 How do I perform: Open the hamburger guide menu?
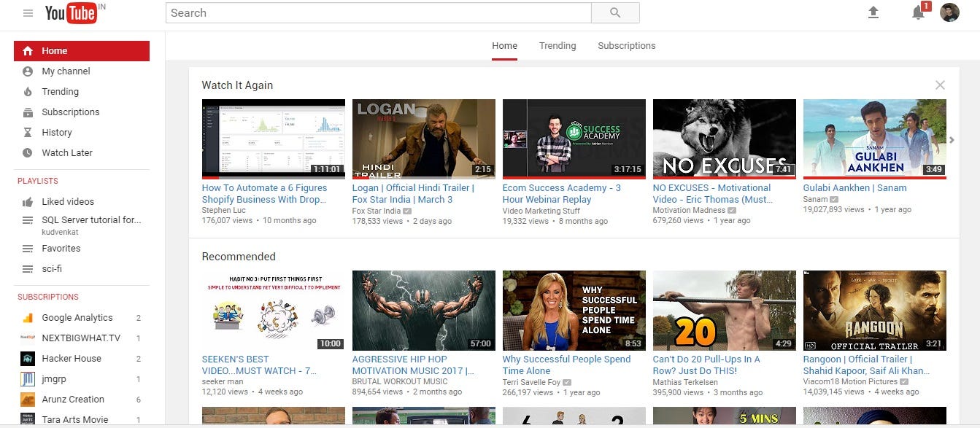coord(28,13)
